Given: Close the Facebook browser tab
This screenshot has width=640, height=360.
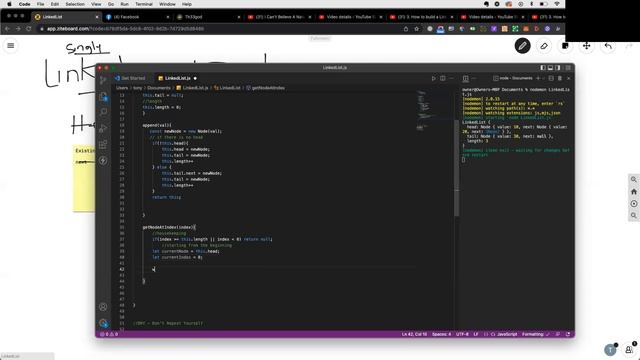Looking at the screenshot, I should pos(168,17).
